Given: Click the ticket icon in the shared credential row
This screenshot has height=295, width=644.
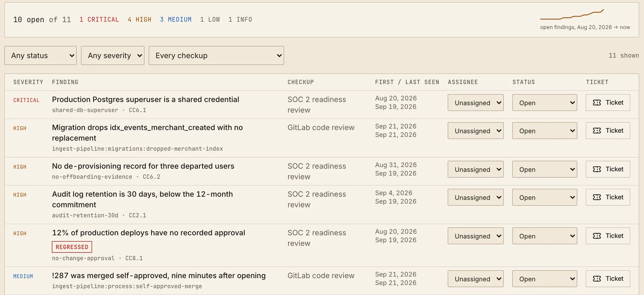Looking at the screenshot, I should tap(597, 103).
